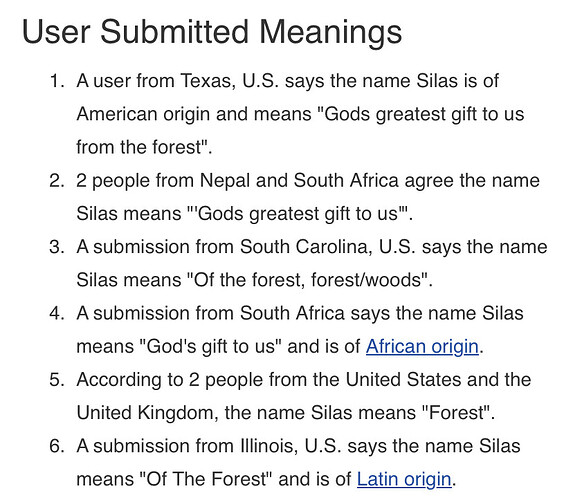The width and height of the screenshot is (572, 500).
Task: Click the 'Of the forest, forest/woods' text
Action: point(309,280)
